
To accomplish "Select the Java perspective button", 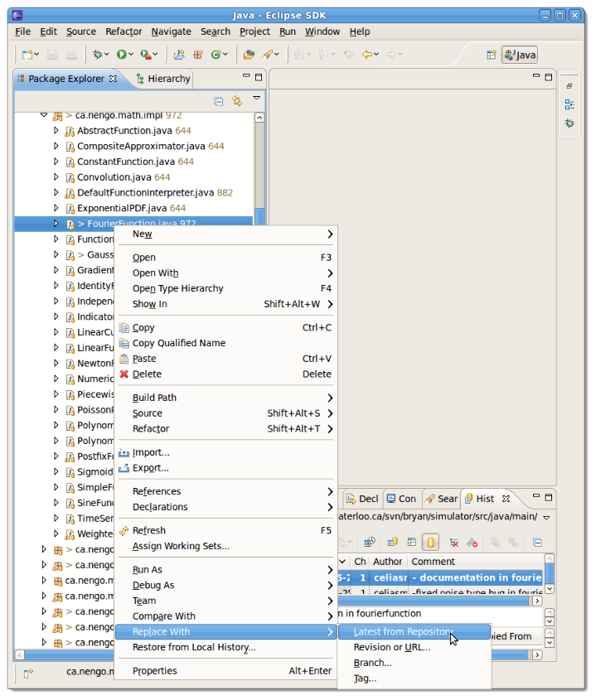I will (x=520, y=55).
